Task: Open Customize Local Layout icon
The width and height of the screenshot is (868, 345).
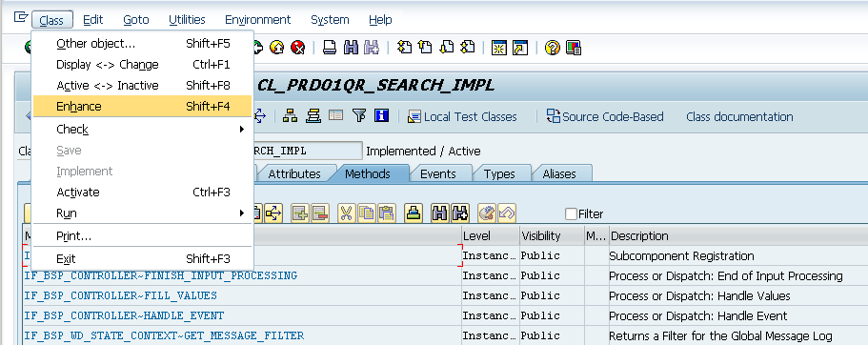Action: pyautogui.click(x=573, y=48)
